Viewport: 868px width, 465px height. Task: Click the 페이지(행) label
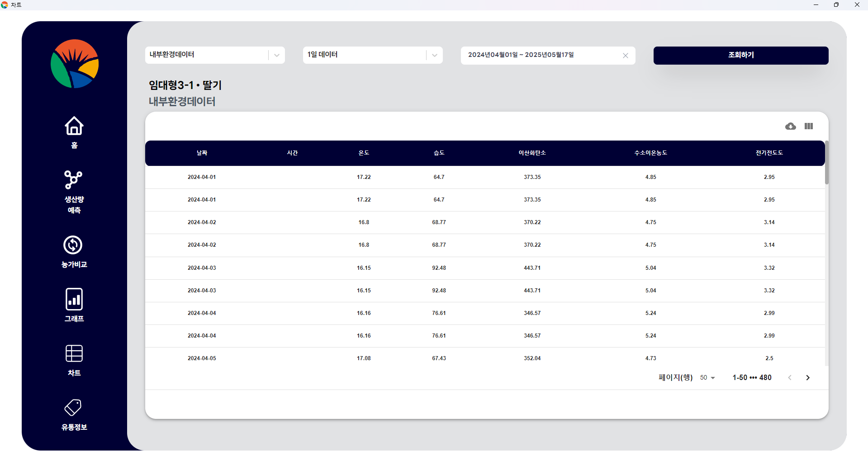click(x=675, y=377)
